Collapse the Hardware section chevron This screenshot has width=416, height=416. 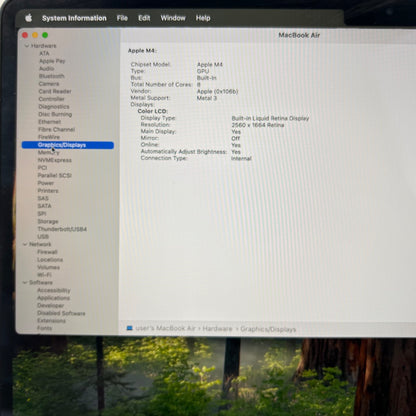point(27,46)
